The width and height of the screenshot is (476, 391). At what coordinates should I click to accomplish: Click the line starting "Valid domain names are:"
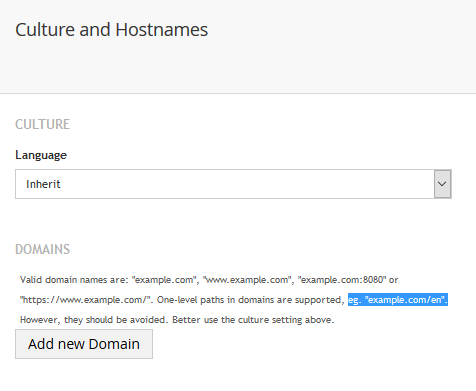click(209, 280)
